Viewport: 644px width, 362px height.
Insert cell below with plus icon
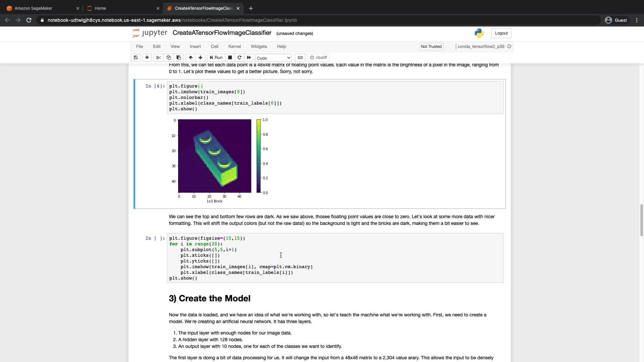(x=147, y=58)
